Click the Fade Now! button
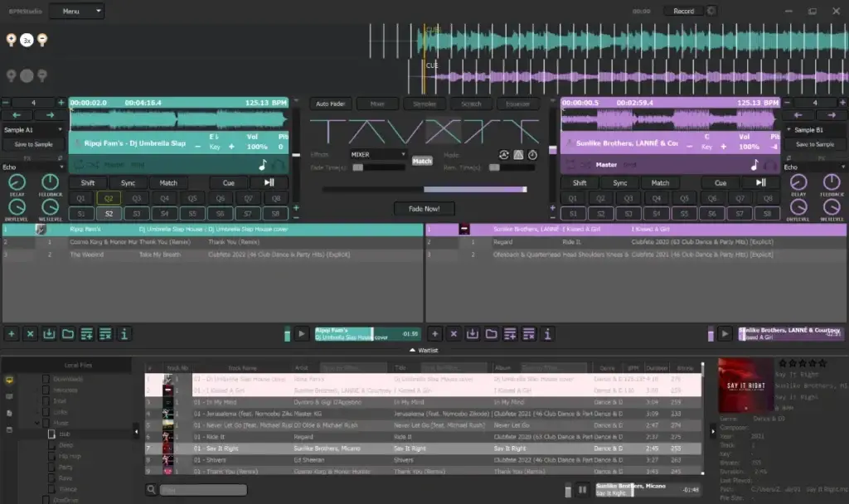 424,209
